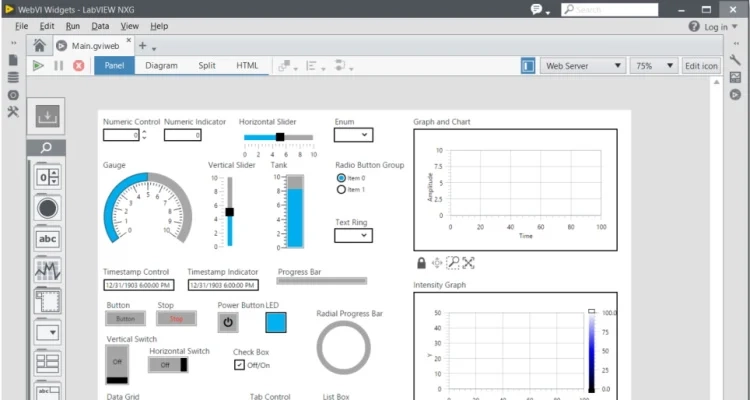Image resolution: width=750 pixels, height=400 pixels.
Task: Open the Enum dropdown on panel
Action: pyautogui.click(x=353, y=135)
